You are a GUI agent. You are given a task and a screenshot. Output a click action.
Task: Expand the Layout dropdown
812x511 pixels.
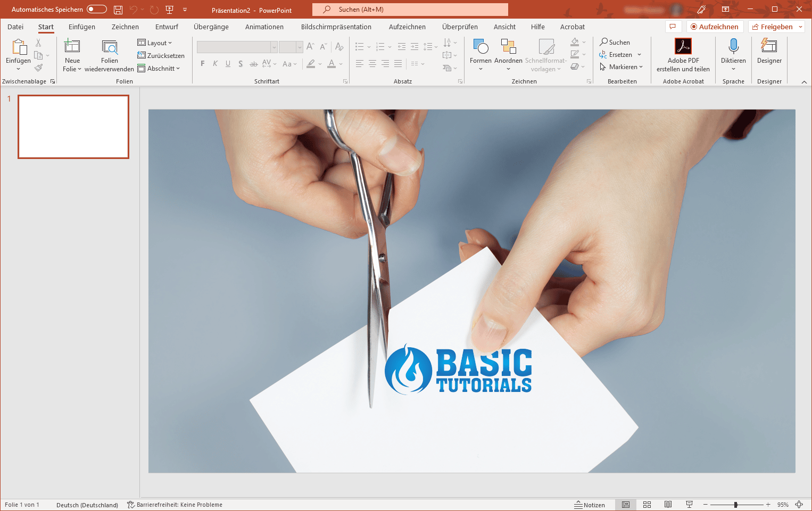click(x=155, y=43)
